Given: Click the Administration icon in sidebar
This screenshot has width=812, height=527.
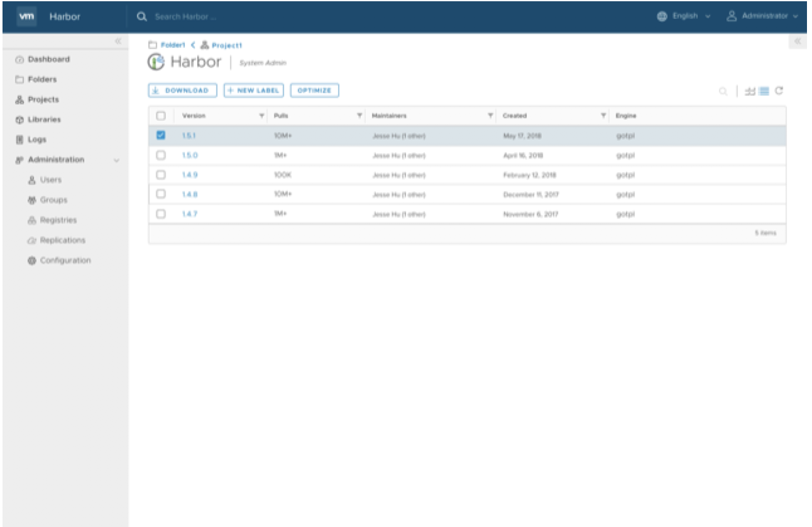Looking at the screenshot, I should pos(19,160).
